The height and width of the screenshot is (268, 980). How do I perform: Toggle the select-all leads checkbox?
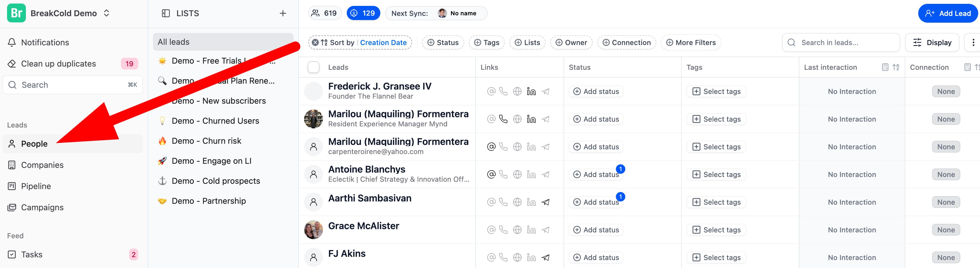313,67
